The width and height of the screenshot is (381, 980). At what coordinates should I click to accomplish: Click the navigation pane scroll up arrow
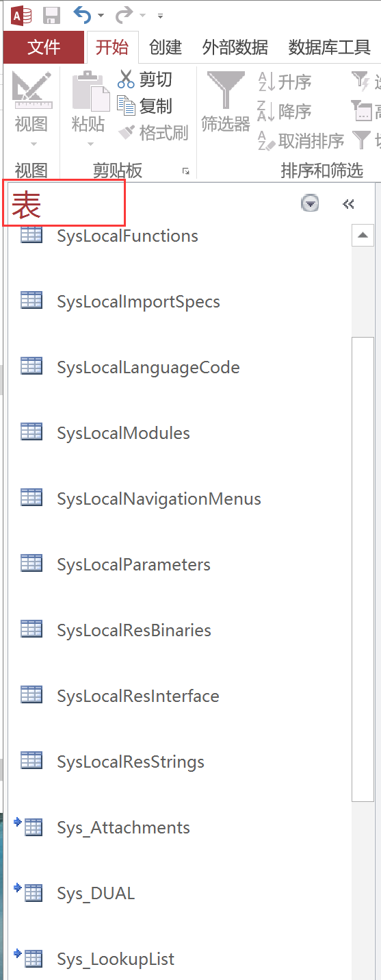point(362,236)
